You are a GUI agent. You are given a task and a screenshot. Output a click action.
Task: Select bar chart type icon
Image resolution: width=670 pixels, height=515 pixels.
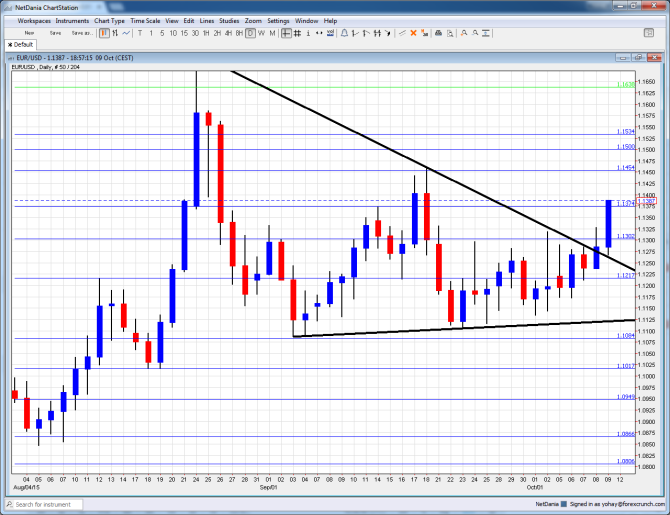(x=115, y=33)
